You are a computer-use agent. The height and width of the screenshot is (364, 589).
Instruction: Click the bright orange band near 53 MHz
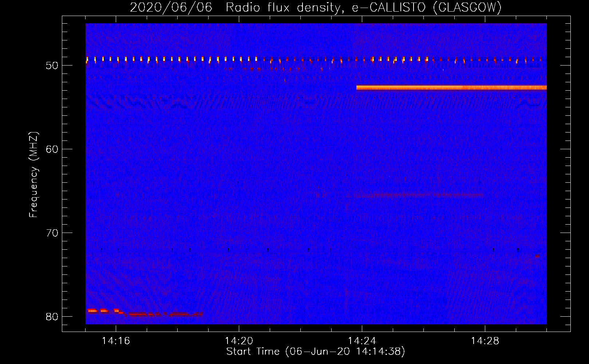[x=451, y=88]
